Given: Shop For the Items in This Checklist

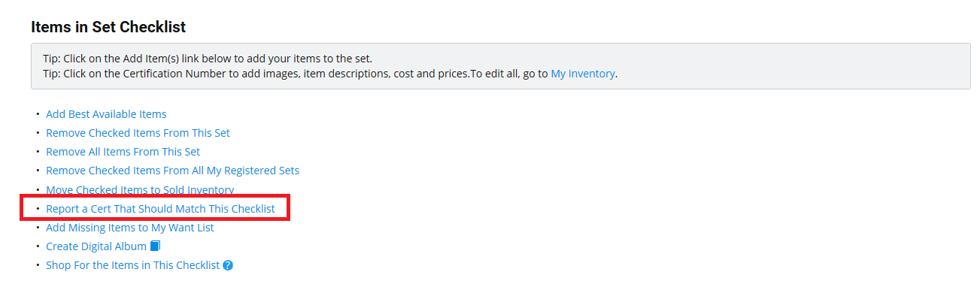Looking at the screenshot, I should [132, 265].
